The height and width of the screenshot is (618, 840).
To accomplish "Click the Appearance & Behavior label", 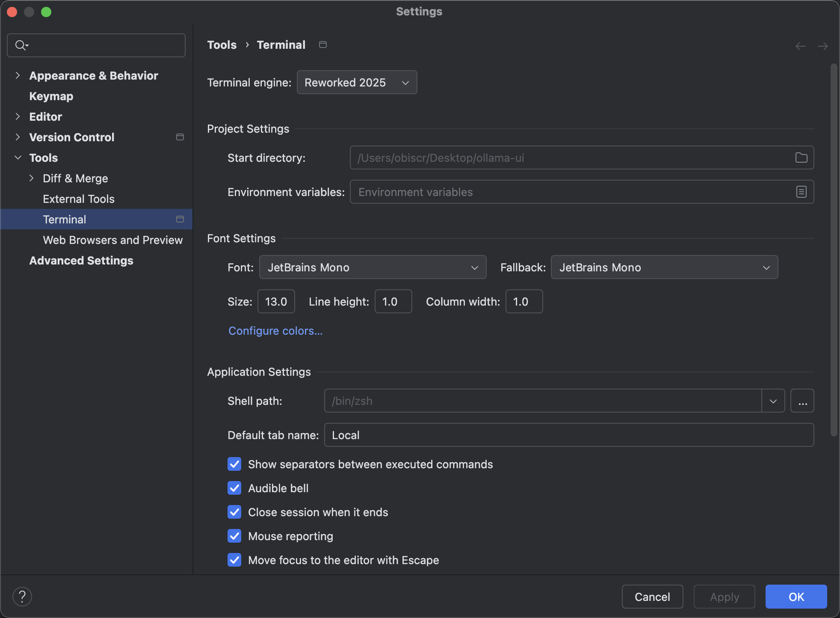I will [x=94, y=75].
